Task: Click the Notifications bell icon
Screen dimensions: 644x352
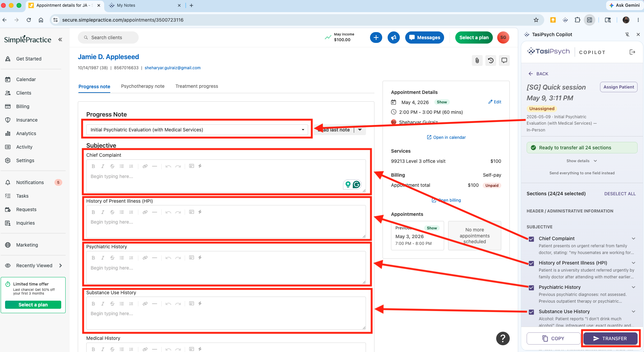Action: click(x=8, y=182)
